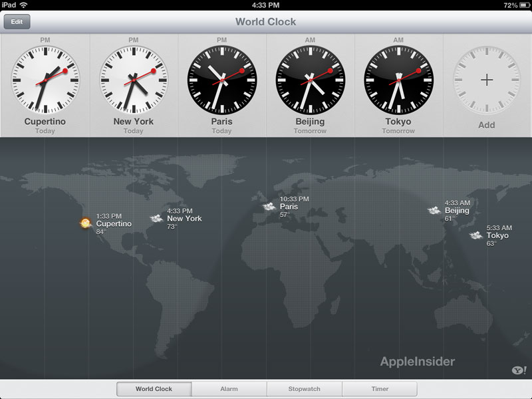This screenshot has height=399, width=532.
Task: Switch to the Stopwatch tab
Action: coord(305,389)
